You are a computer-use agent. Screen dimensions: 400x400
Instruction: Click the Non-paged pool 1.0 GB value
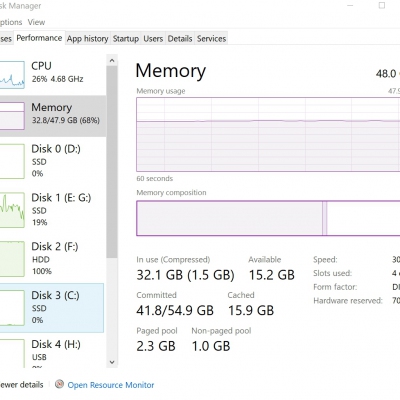pyautogui.click(x=211, y=346)
